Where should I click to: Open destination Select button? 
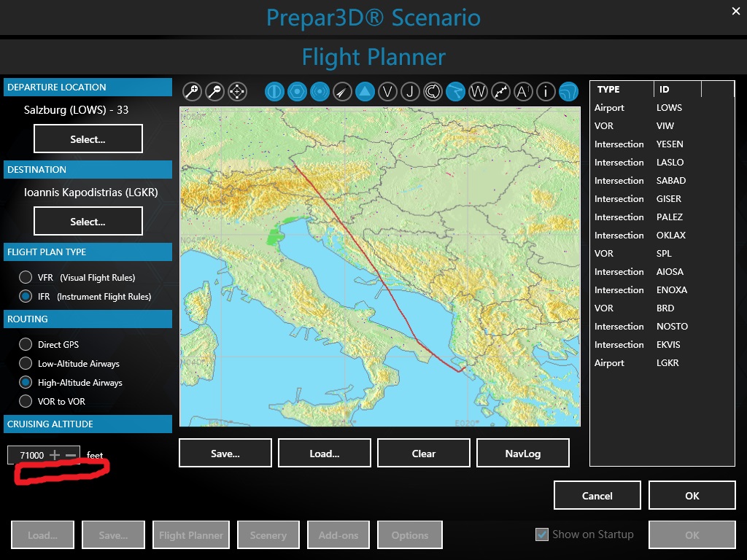[x=88, y=221]
